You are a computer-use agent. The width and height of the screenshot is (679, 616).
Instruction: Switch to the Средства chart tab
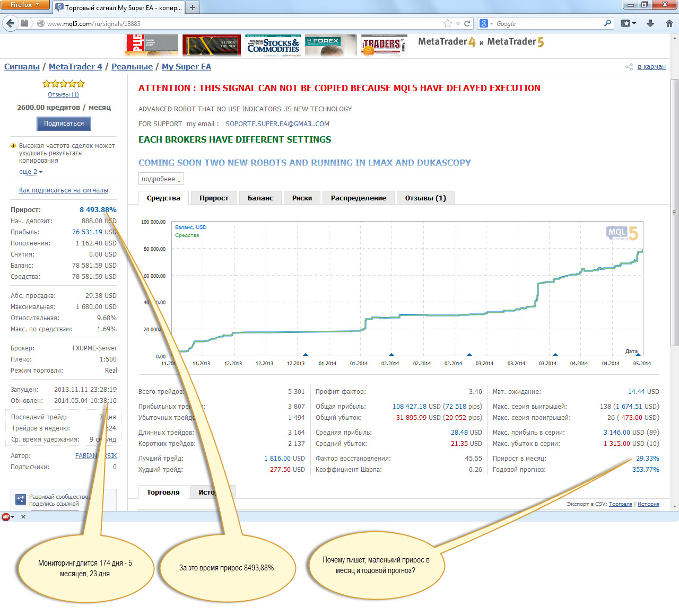[163, 198]
